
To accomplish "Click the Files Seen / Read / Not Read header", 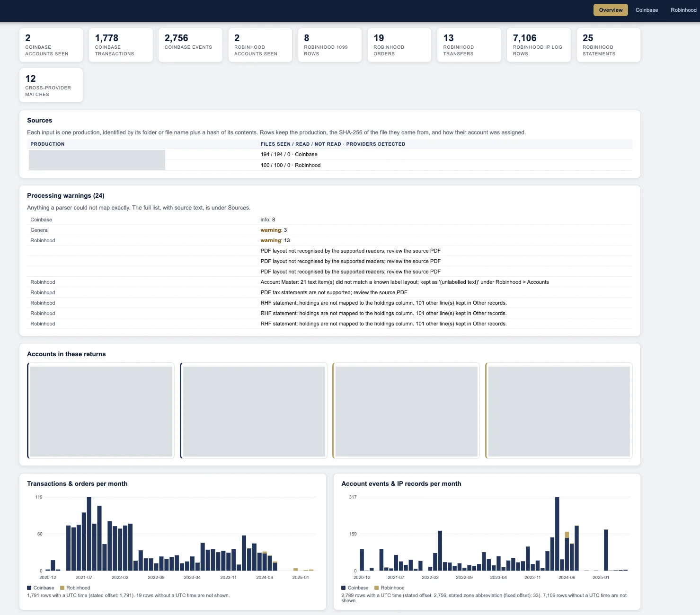I will point(333,144).
